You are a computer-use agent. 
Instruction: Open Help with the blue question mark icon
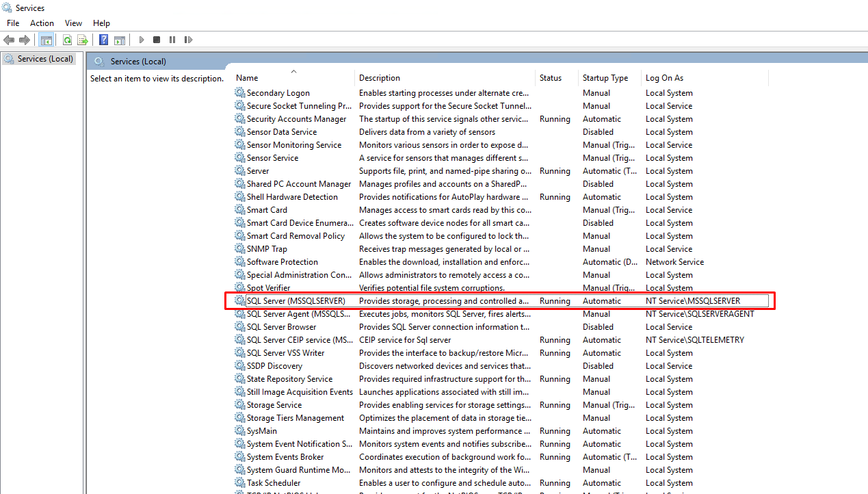(x=103, y=40)
